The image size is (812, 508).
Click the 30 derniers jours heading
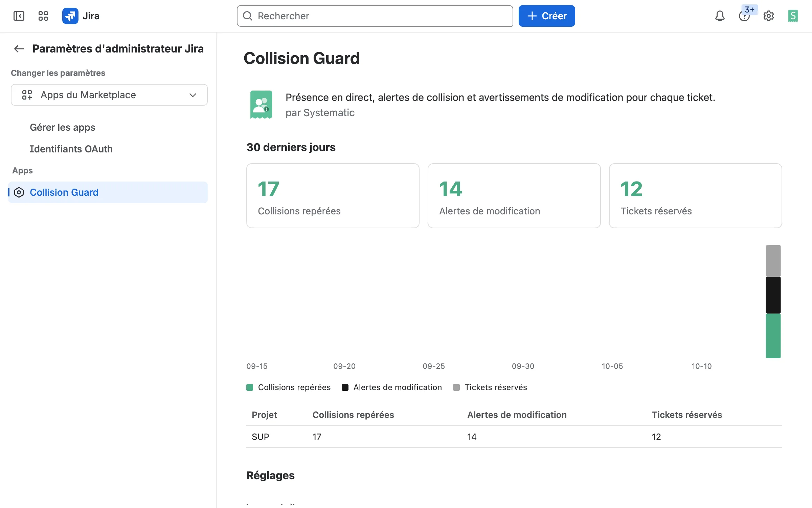pos(291,147)
